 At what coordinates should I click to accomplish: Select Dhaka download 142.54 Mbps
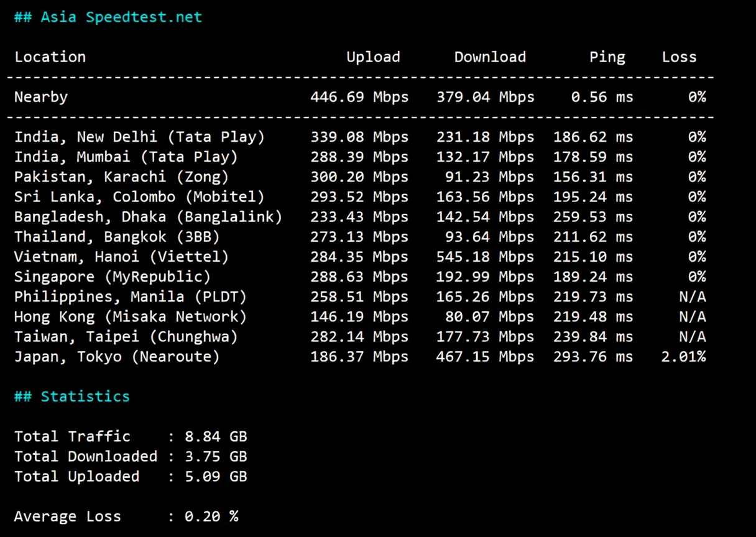click(x=485, y=217)
